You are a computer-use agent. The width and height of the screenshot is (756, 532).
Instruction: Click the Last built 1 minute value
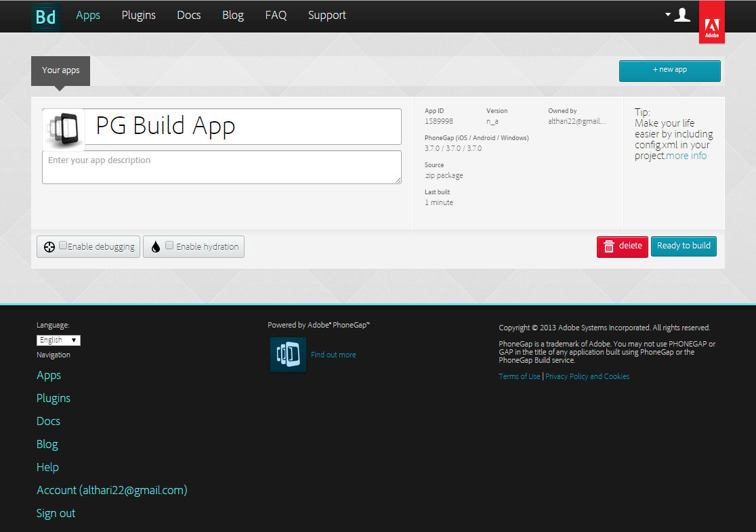(x=439, y=202)
